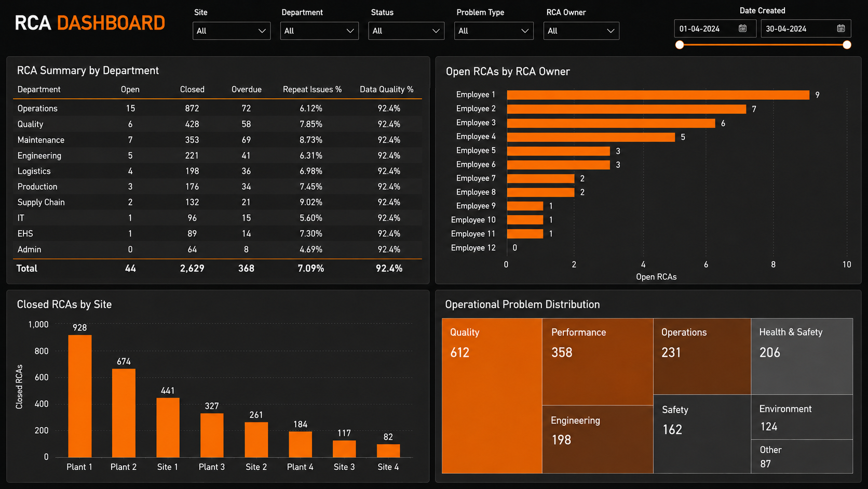The image size is (868, 489).
Task: Expand the RCA Owner filter dropdown
Action: pos(581,31)
